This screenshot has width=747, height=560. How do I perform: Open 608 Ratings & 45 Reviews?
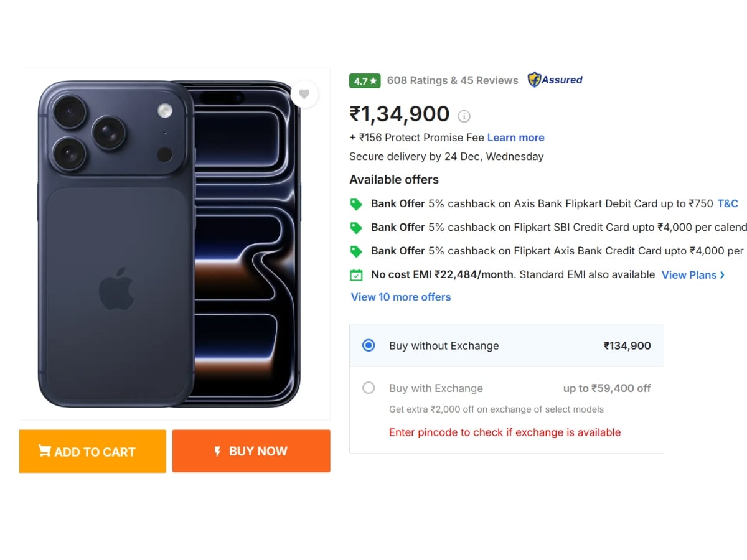[453, 80]
